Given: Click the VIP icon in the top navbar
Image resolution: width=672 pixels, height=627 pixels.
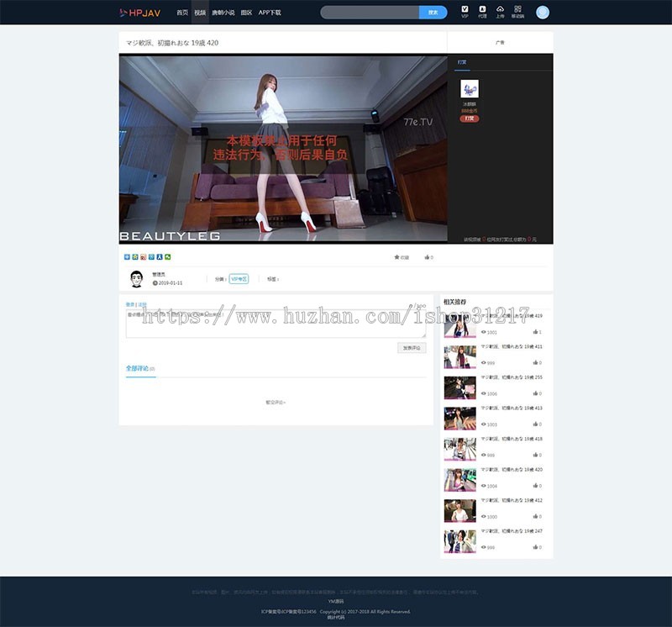Looking at the screenshot, I should (465, 11).
